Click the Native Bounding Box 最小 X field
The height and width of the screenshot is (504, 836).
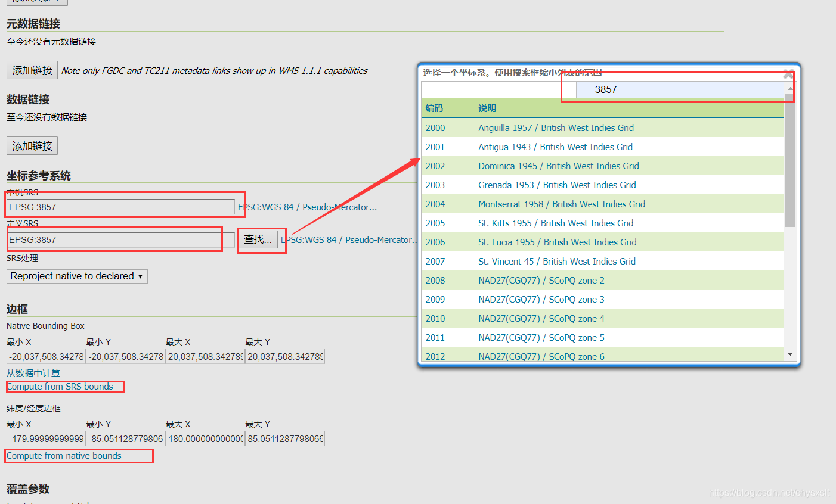click(46, 356)
